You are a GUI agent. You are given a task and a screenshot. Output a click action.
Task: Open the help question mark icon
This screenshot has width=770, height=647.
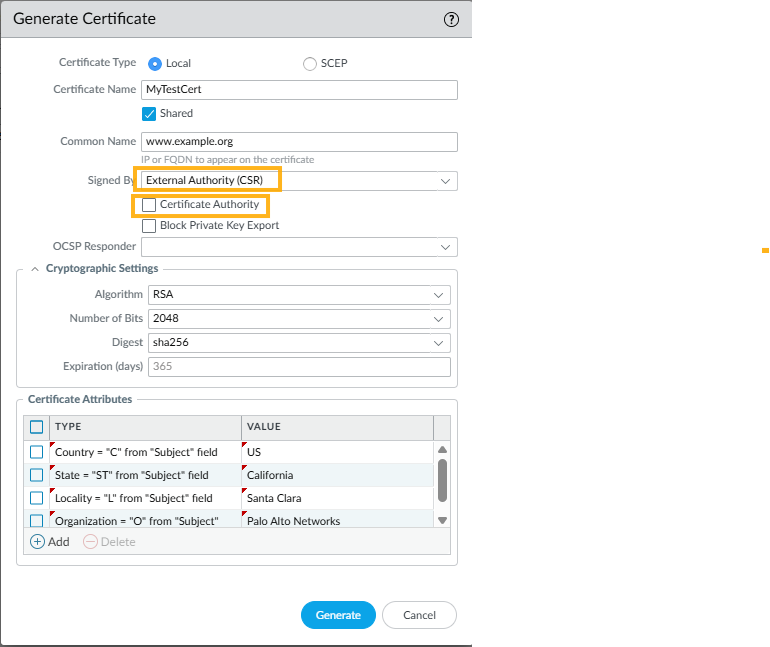coord(451,19)
